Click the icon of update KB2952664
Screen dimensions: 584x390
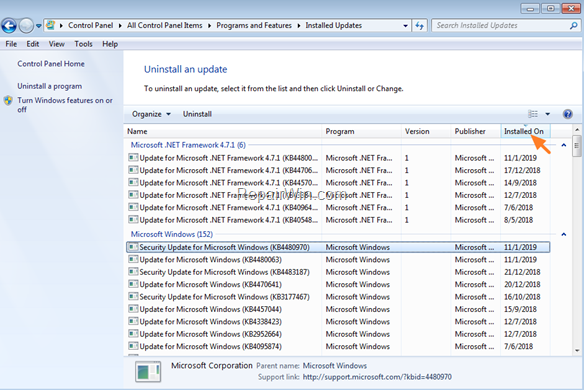click(x=133, y=333)
